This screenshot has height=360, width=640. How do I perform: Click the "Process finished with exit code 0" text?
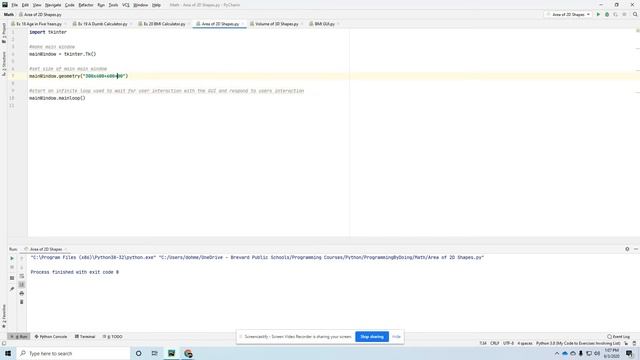click(75, 272)
